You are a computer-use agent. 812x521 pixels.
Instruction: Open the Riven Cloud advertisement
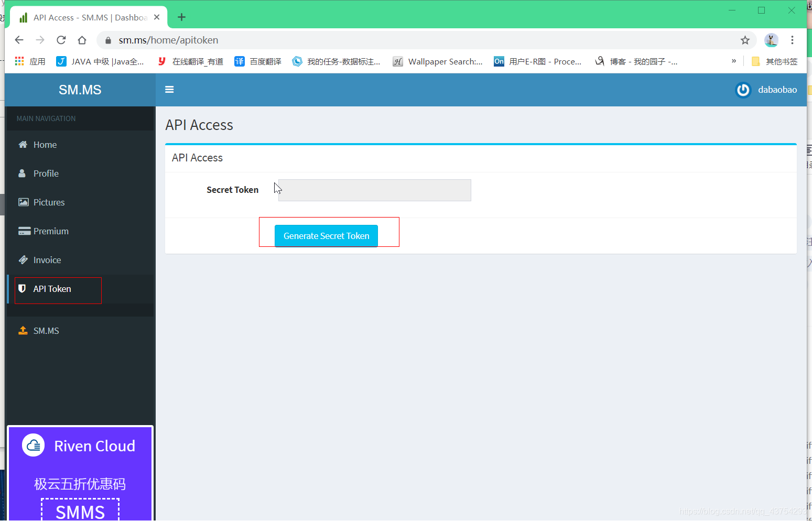pos(80,473)
